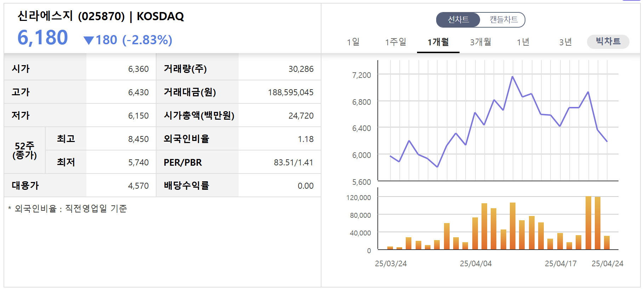Click the trade amount value 188,595,045
644x290 pixels.
pos(291,92)
